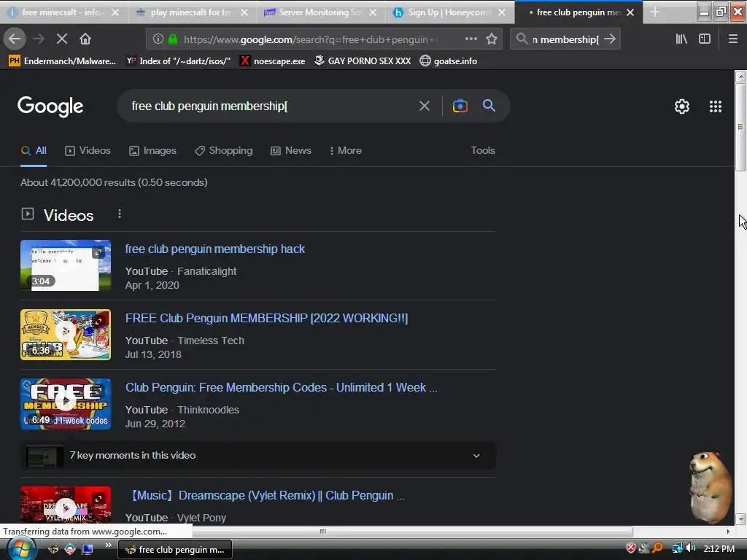Close the 'Server Monitoring' tab
Viewport: 747px width, 560px height.
(373, 12)
